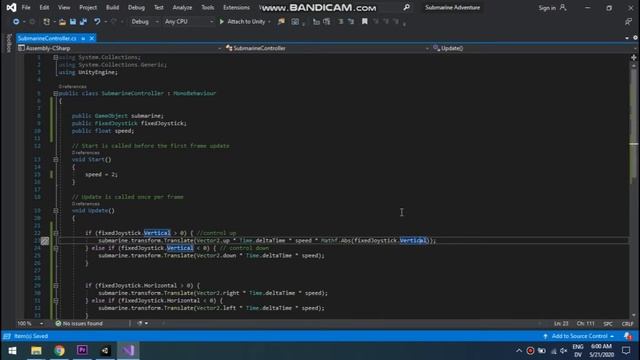Click the search magnifier icon in title bar
Viewport: 640px width, 360px height.
pyautogui.click(x=407, y=7)
